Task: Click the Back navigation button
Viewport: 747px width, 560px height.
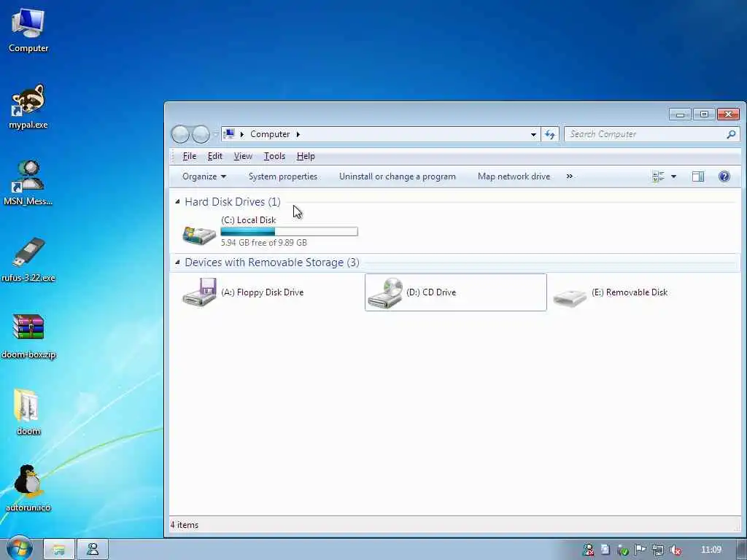Action: [180, 134]
